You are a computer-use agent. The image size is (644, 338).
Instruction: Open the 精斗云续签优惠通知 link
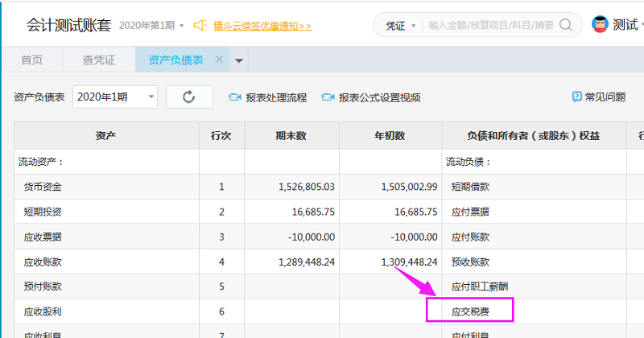262,26
